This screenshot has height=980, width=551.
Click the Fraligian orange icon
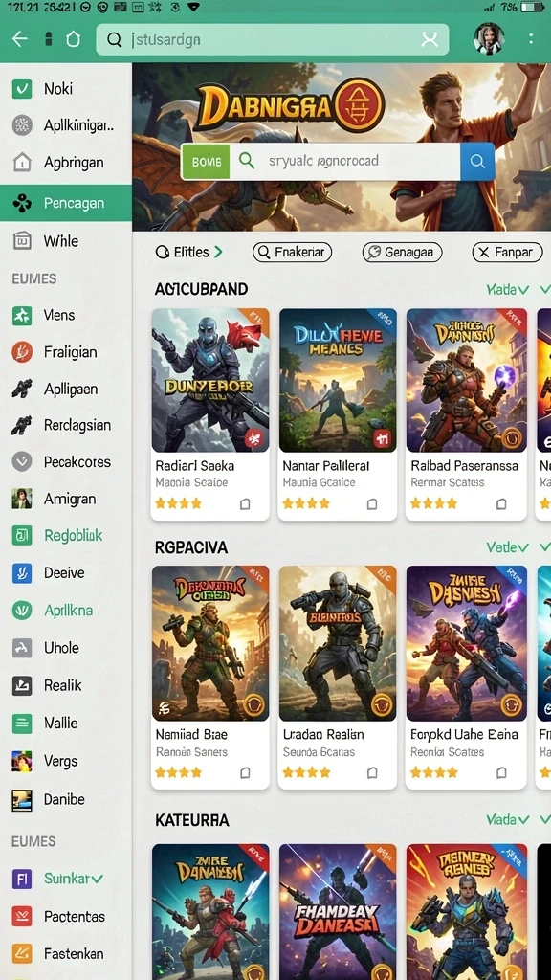point(22,352)
